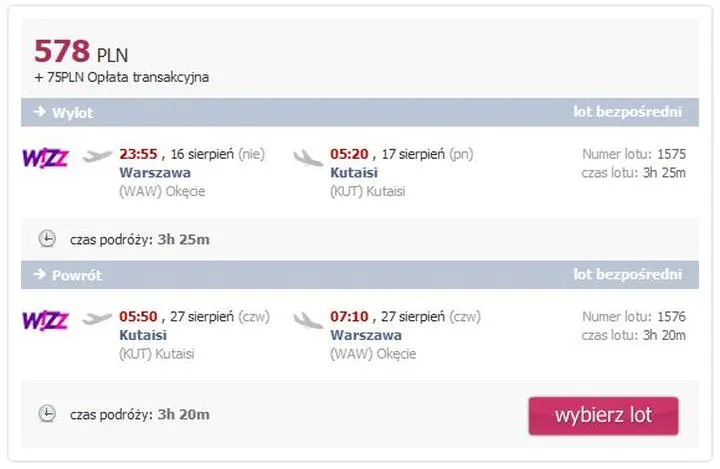Click Warszawa arrival city on return flight

click(366, 335)
